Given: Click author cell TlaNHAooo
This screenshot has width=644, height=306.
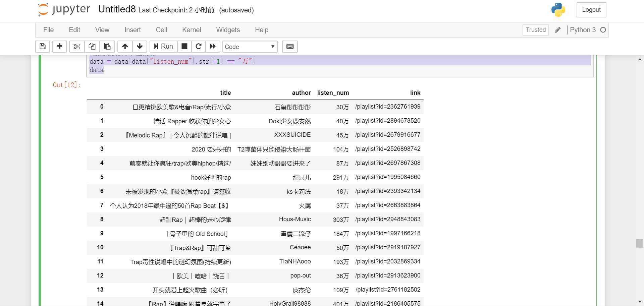Looking at the screenshot, I should [x=295, y=261].
